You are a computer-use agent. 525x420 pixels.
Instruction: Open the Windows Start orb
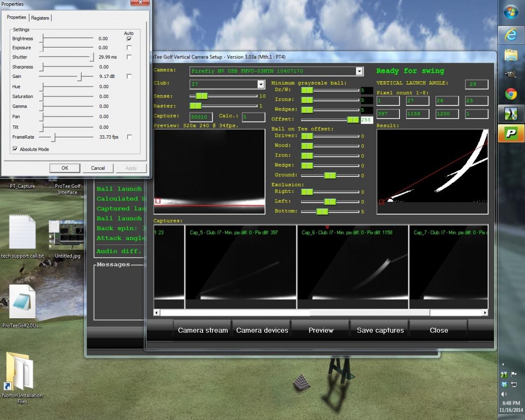point(511,12)
